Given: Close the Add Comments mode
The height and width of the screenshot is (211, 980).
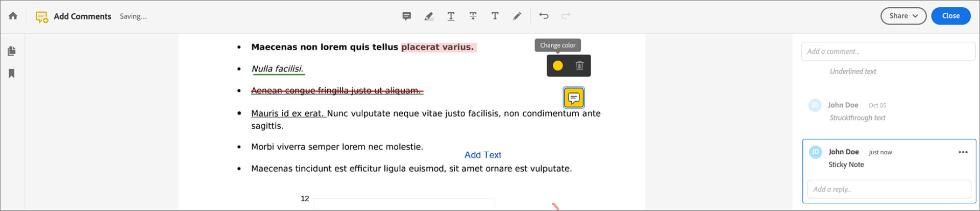Looking at the screenshot, I should [x=951, y=16].
